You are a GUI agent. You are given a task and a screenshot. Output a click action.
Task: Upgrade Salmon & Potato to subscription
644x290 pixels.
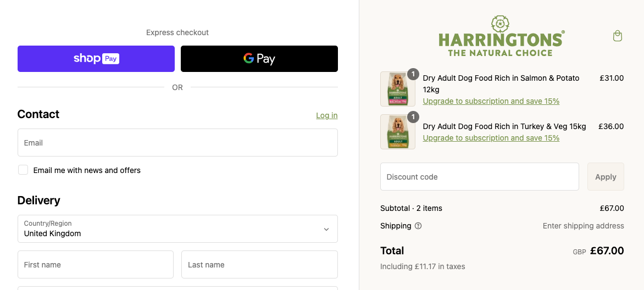pos(491,101)
